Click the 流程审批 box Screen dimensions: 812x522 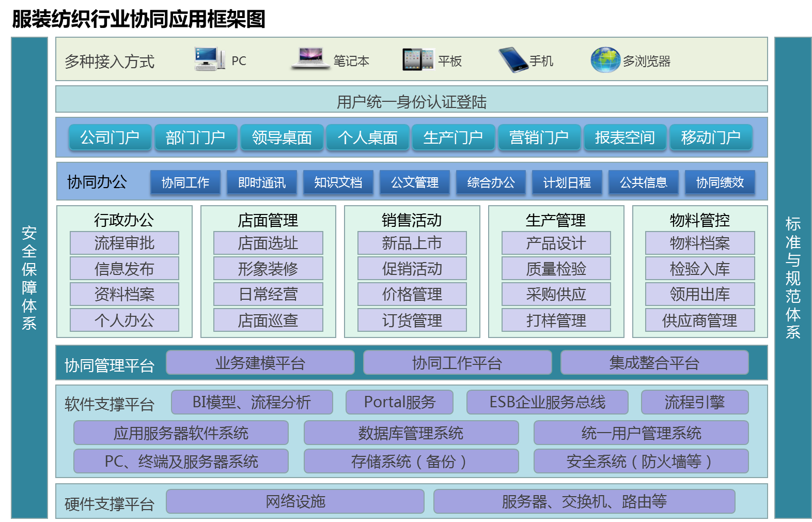(x=124, y=243)
